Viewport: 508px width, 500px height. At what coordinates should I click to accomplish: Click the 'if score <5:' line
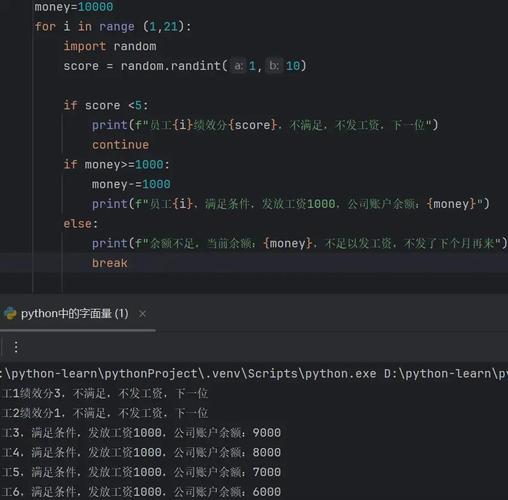(106, 105)
